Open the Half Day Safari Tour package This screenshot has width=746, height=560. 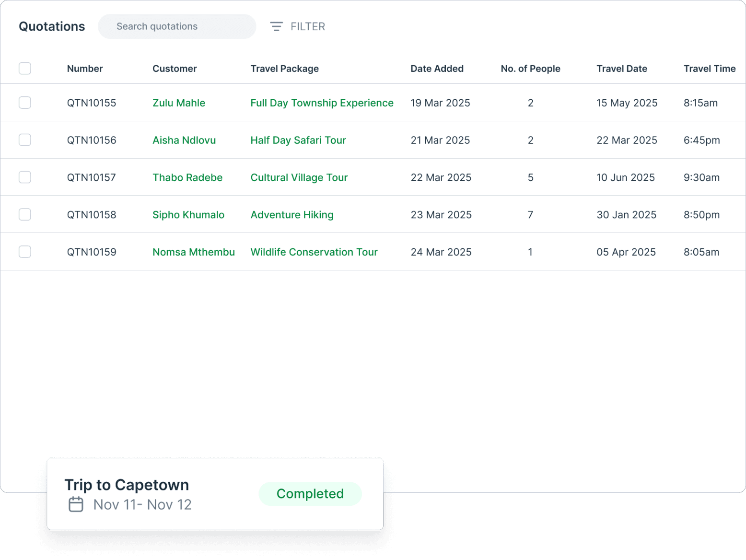pyautogui.click(x=298, y=140)
